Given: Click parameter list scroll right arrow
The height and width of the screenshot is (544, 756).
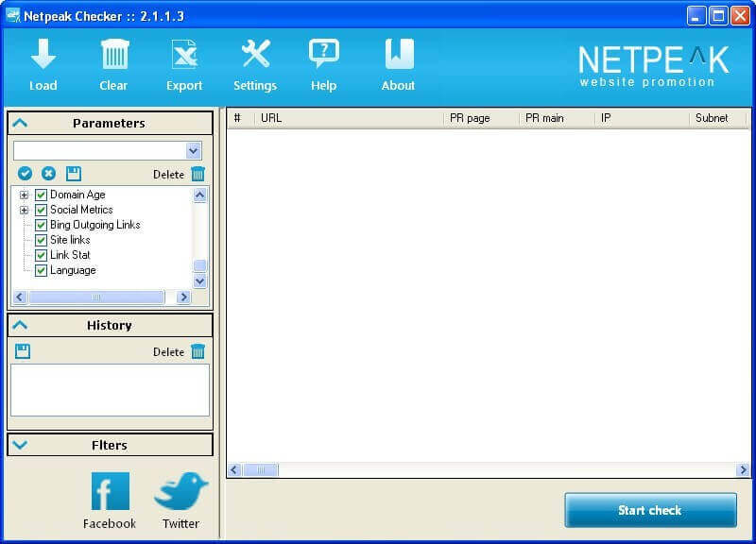Looking at the screenshot, I should (183, 297).
